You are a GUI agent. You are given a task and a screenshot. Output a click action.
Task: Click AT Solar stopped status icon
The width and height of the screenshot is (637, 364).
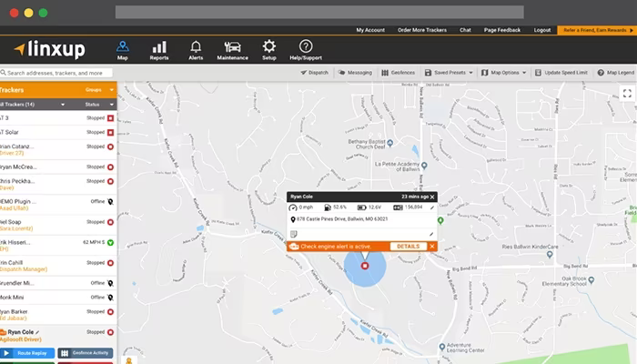(110, 133)
